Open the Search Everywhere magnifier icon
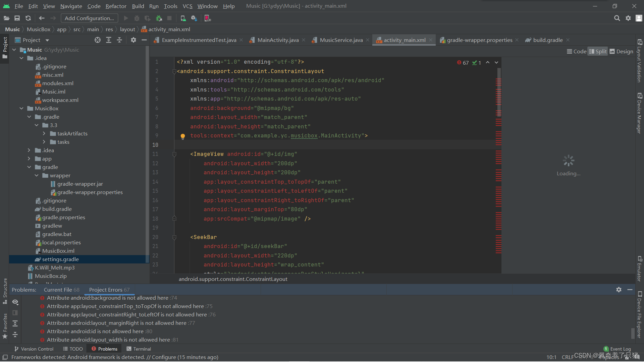644x362 pixels. tap(617, 18)
